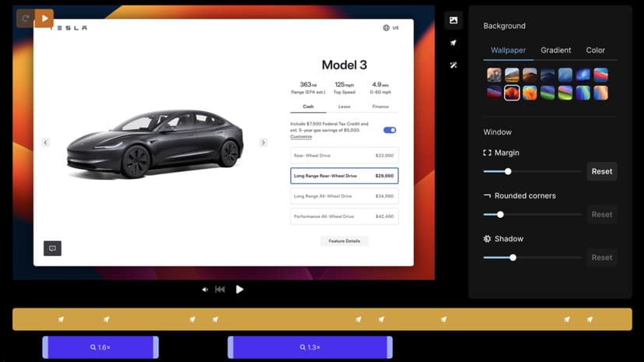Click the Shadow slider handle
Screen dimensions: 644x362
click(x=513, y=258)
